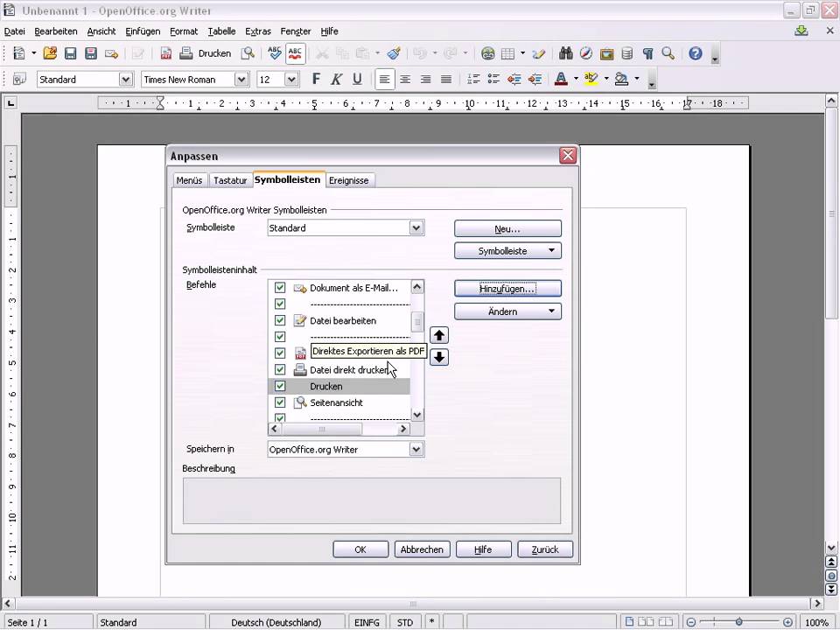The image size is (840, 630).
Task: Click the Zoom magnifier toolbar icon
Action: (668, 53)
